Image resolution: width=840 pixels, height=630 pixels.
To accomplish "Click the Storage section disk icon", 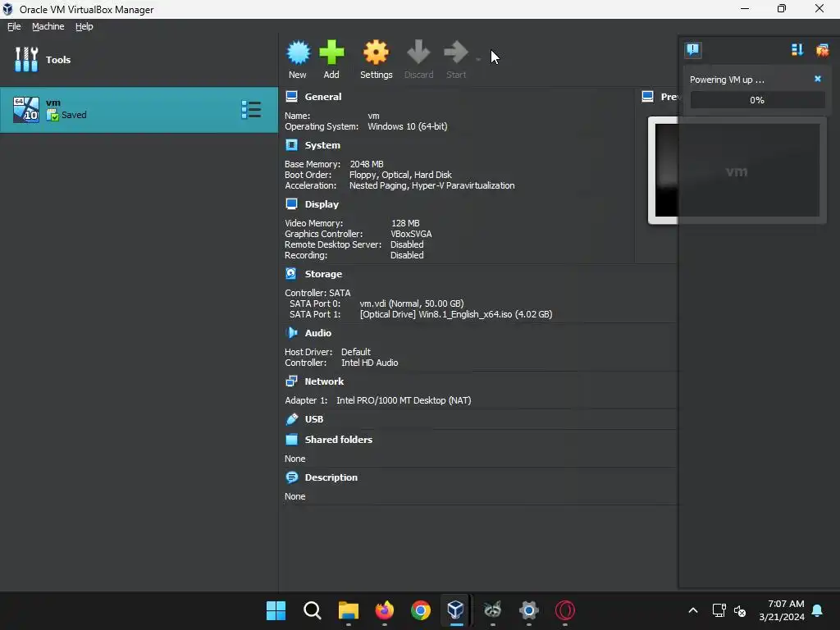I will coord(291,274).
